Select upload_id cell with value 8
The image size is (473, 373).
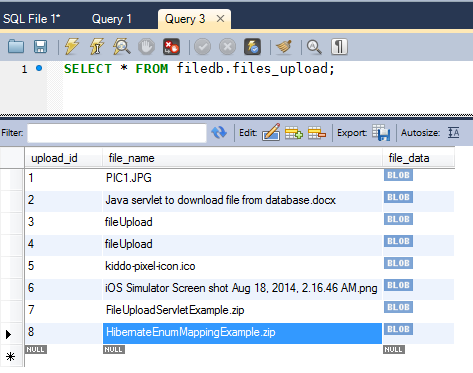(64, 333)
